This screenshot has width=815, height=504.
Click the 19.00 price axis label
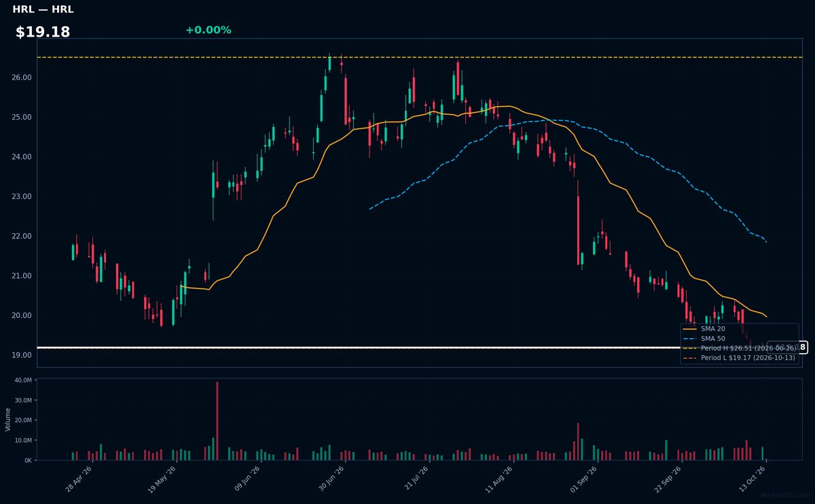click(x=22, y=355)
